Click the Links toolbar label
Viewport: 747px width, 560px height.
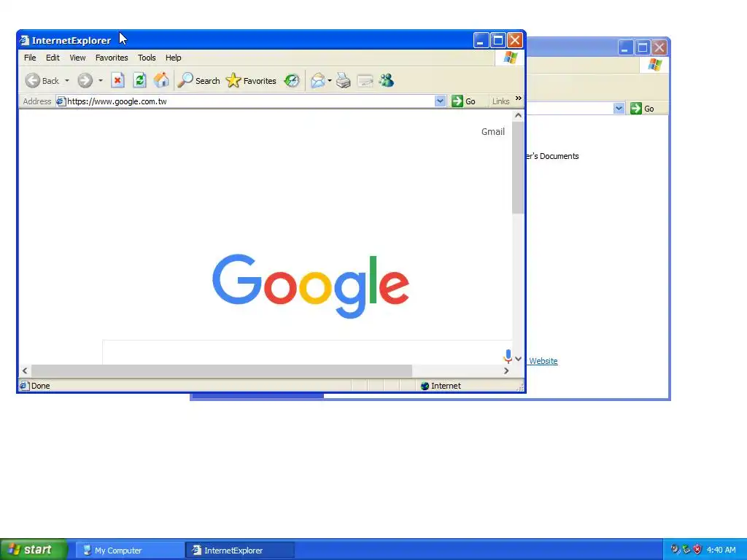(x=500, y=101)
